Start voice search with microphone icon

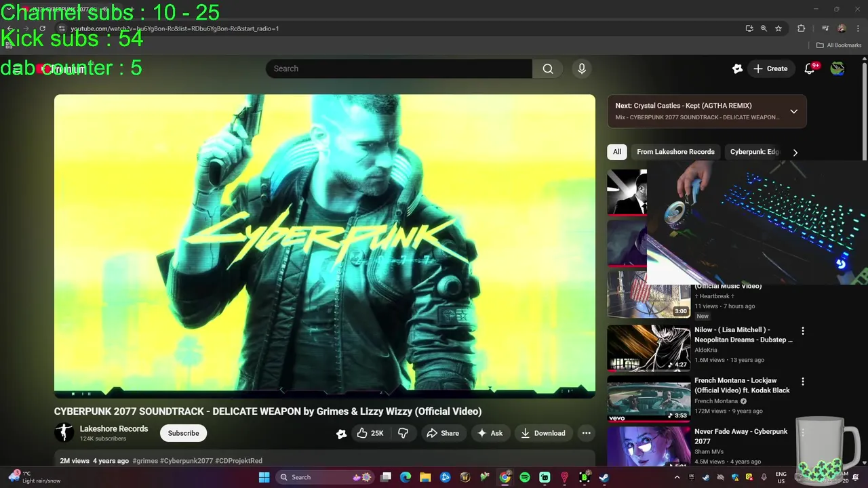[x=581, y=68]
